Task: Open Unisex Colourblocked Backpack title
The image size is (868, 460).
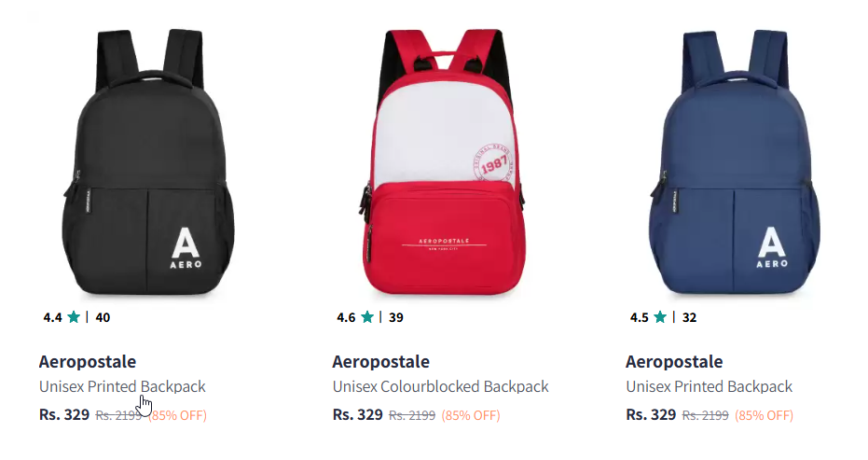Action: (x=441, y=386)
